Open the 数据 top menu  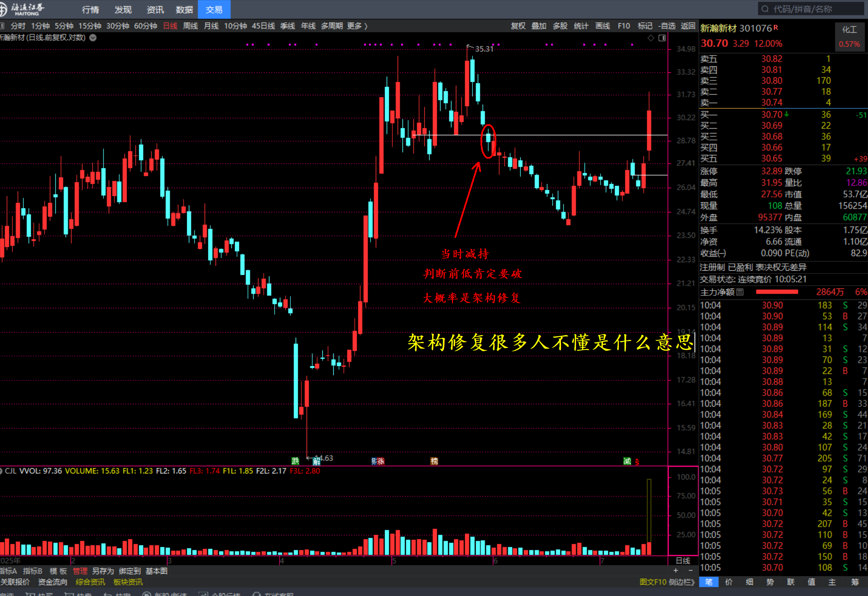[184, 9]
